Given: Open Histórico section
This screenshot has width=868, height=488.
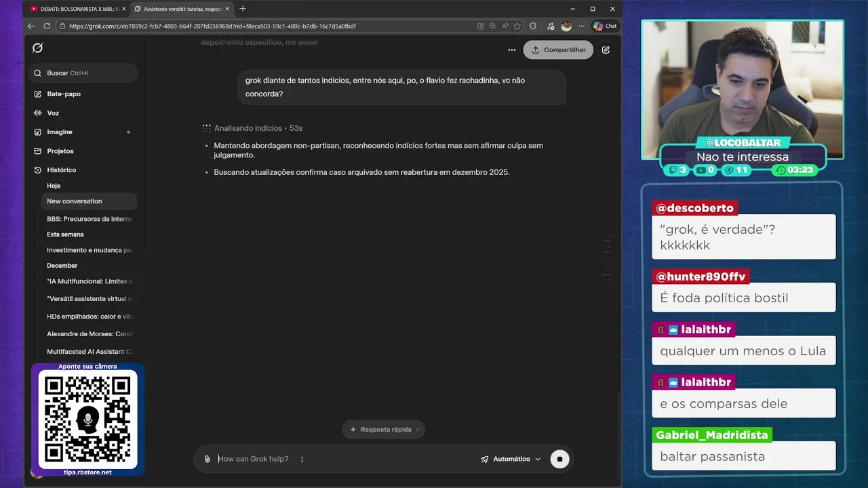Looking at the screenshot, I should click(x=62, y=170).
